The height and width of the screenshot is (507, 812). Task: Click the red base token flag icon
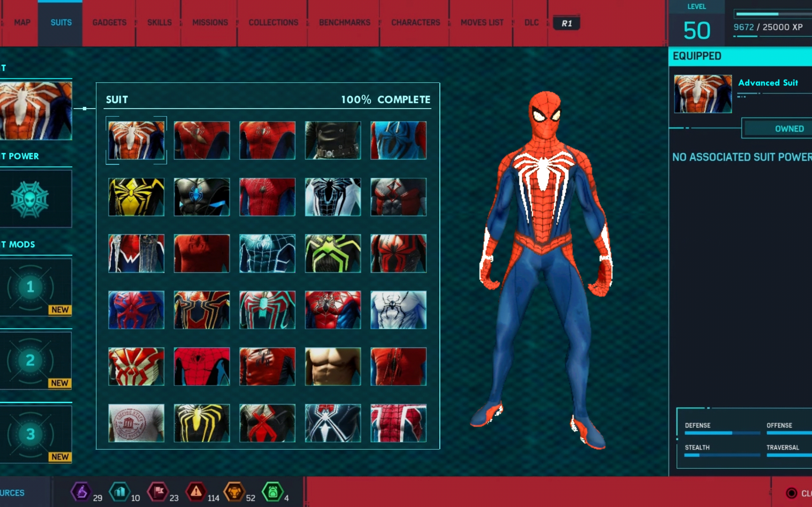coord(158,492)
